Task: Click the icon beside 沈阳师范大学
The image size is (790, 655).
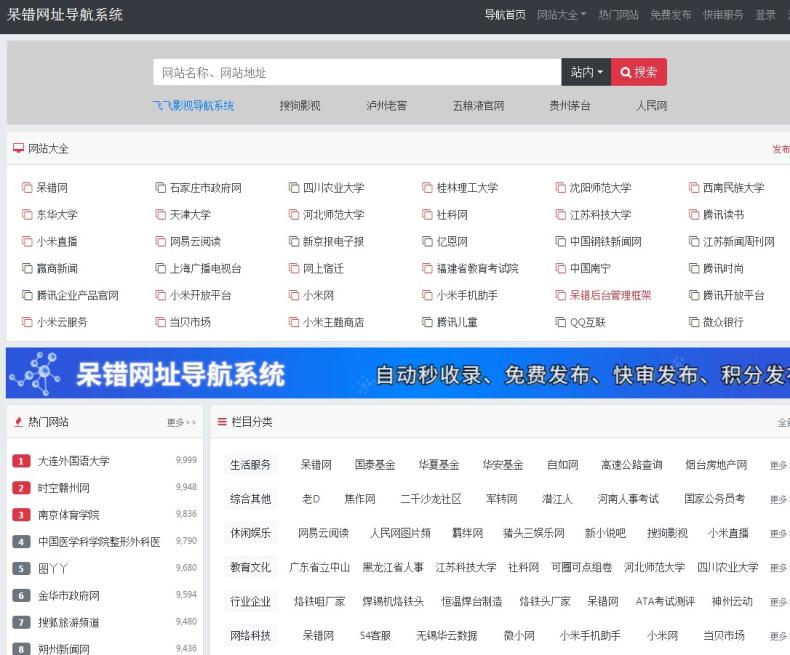Action: click(560, 188)
